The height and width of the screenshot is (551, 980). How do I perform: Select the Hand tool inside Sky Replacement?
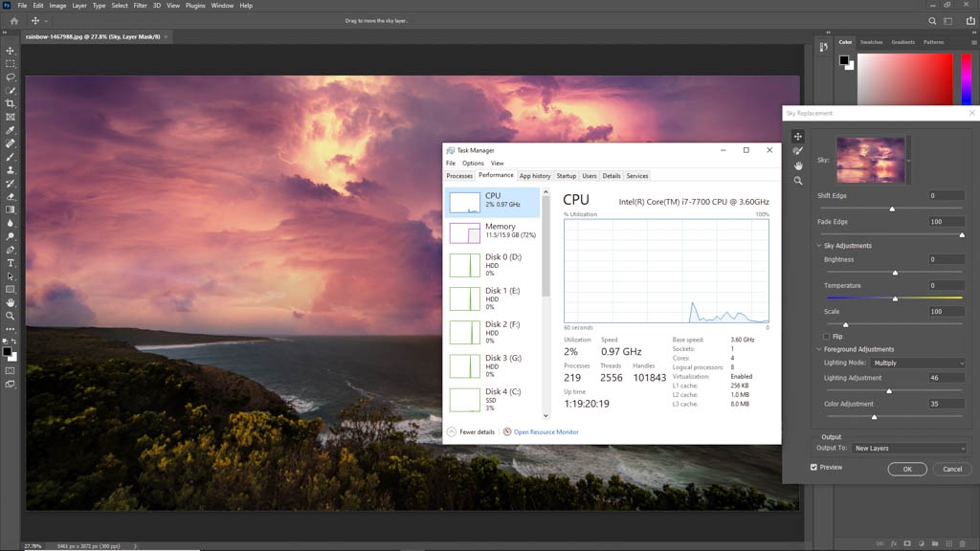coord(798,166)
